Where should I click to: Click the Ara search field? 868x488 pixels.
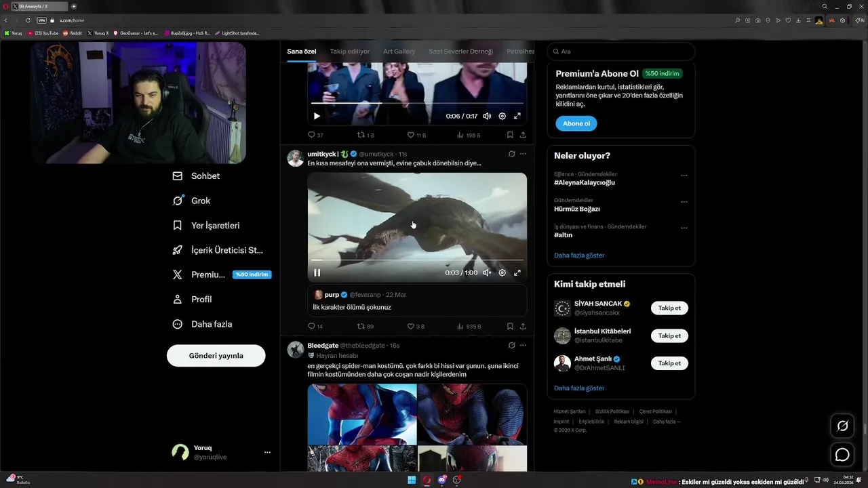[621, 52]
